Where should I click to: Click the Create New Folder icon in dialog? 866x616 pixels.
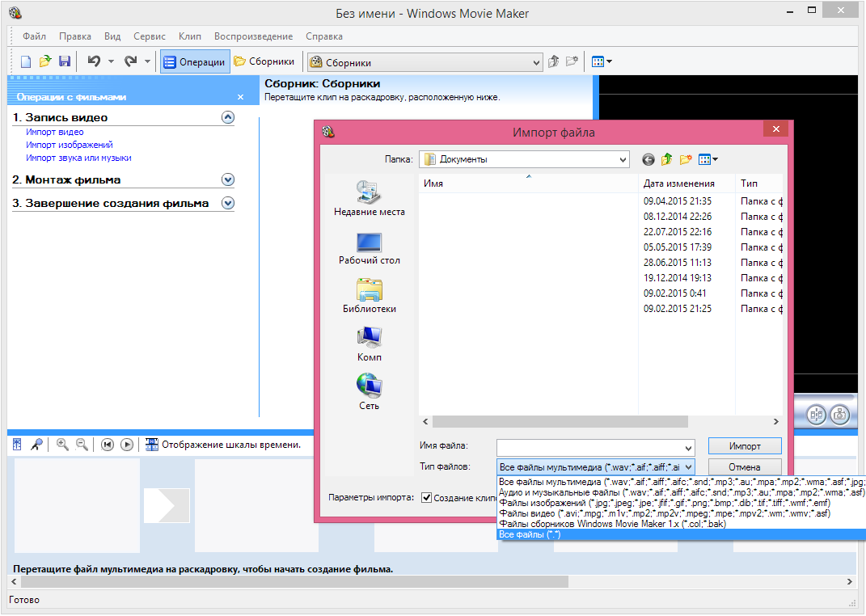click(686, 159)
